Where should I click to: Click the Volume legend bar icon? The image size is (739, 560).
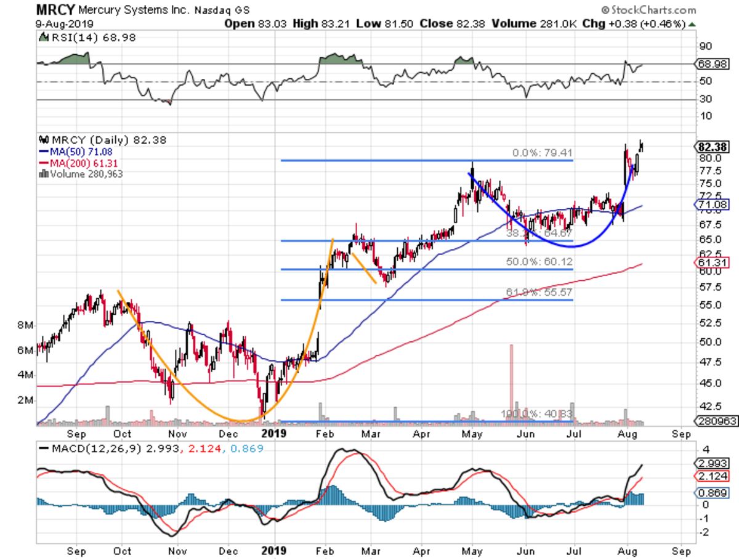coord(42,174)
